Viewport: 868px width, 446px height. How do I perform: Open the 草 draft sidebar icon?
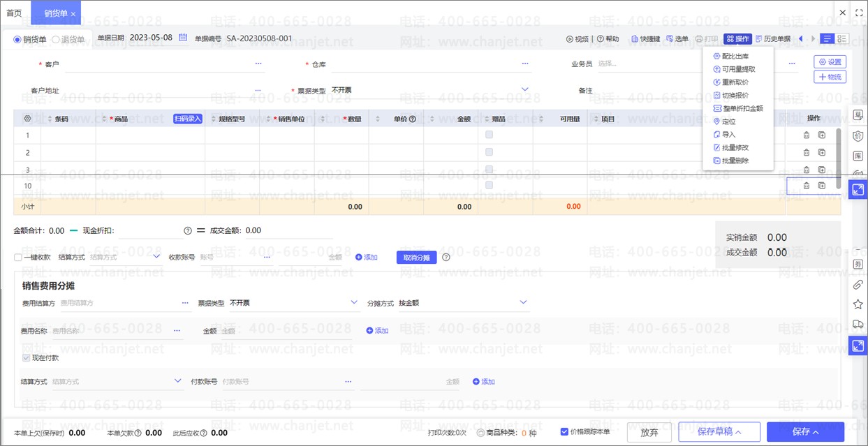[858, 115]
